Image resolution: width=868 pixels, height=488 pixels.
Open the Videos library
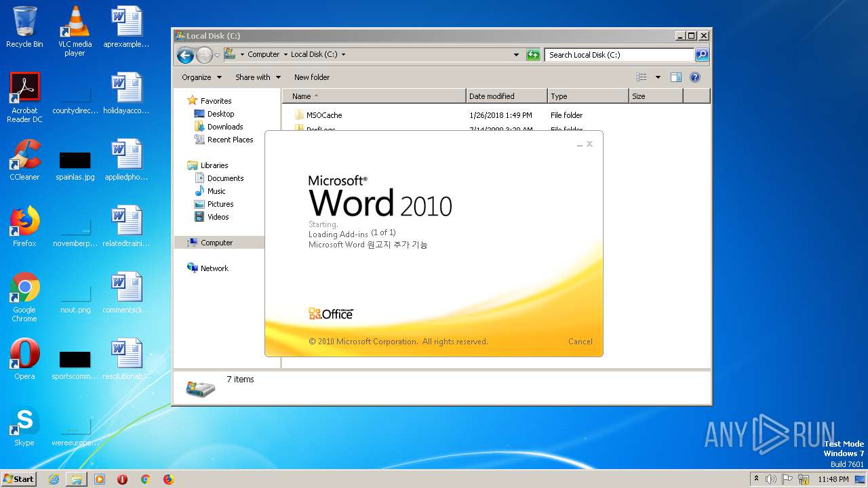coord(212,217)
